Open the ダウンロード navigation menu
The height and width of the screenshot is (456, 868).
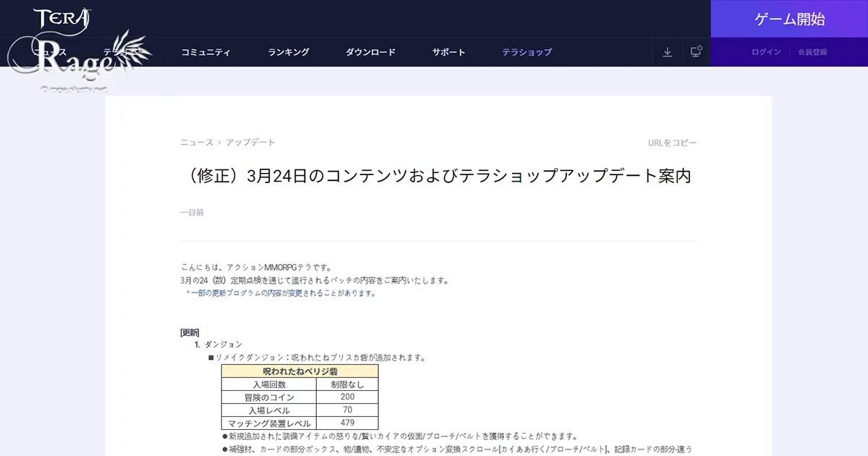(x=370, y=51)
